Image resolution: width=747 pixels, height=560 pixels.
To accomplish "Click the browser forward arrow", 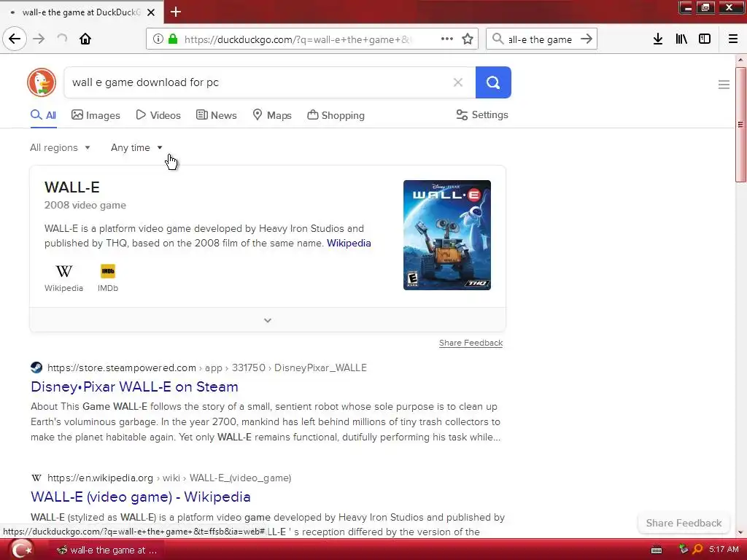I will coord(39,39).
